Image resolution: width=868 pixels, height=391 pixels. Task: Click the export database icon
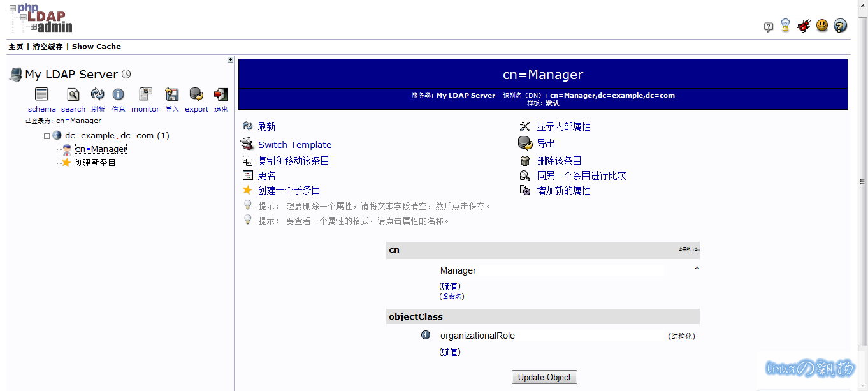(x=196, y=94)
